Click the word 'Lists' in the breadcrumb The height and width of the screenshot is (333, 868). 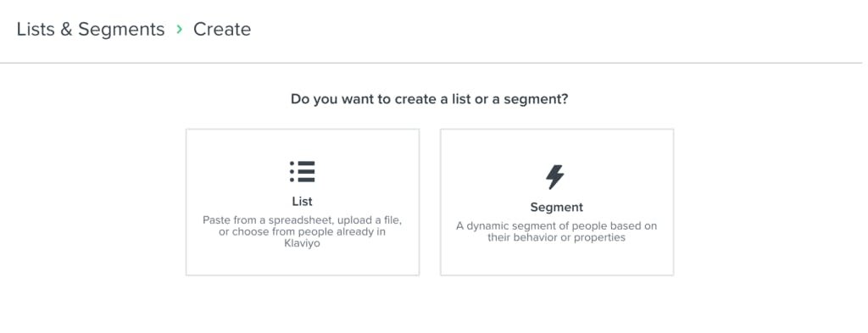(36, 30)
